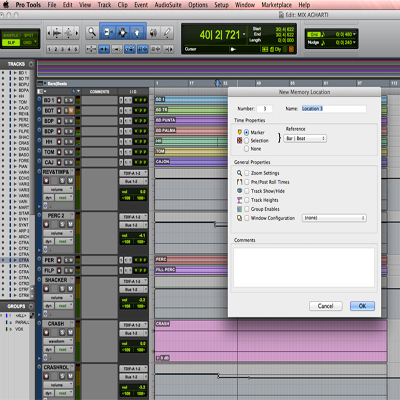Open the Marketplace menu

pos(276,5)
